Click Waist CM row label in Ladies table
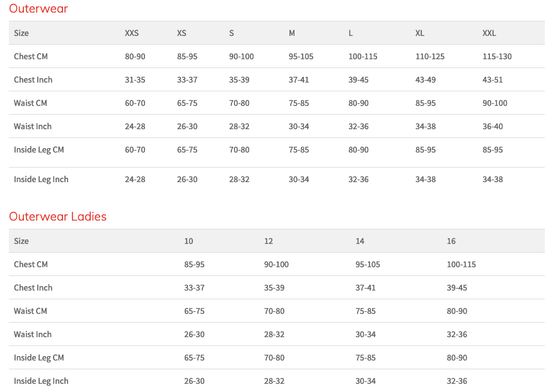The width and height of the screenshot is (553, 392). tap(30, 311)
